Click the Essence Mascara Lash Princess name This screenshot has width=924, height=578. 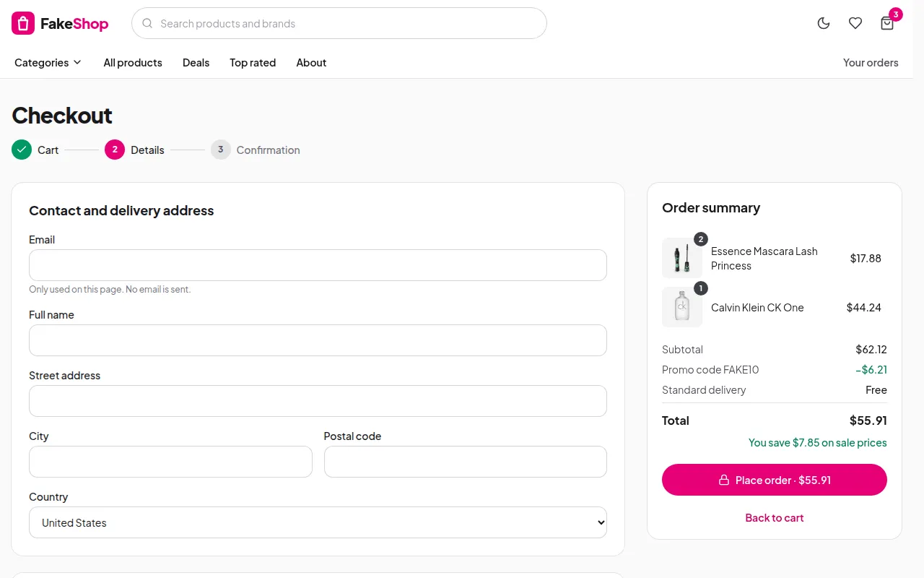[x=764, y=258]
